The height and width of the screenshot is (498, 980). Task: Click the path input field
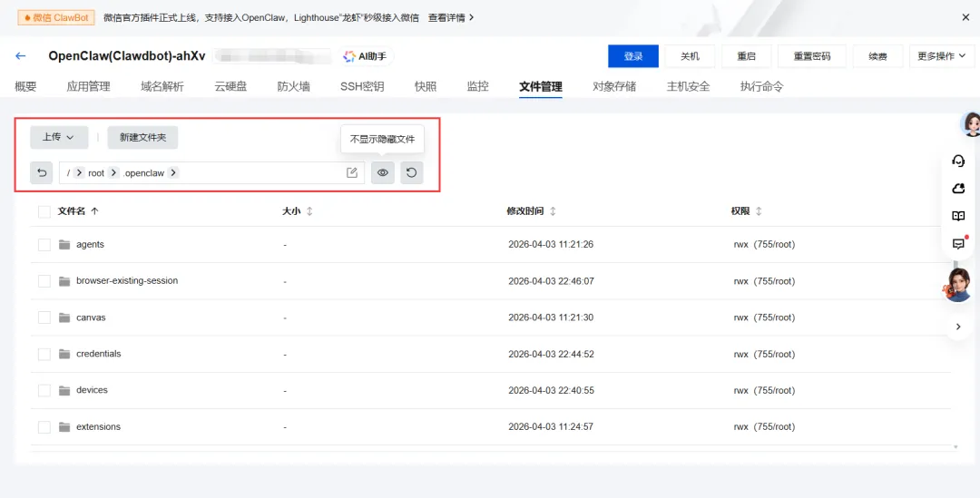click(x=211, y=173)
